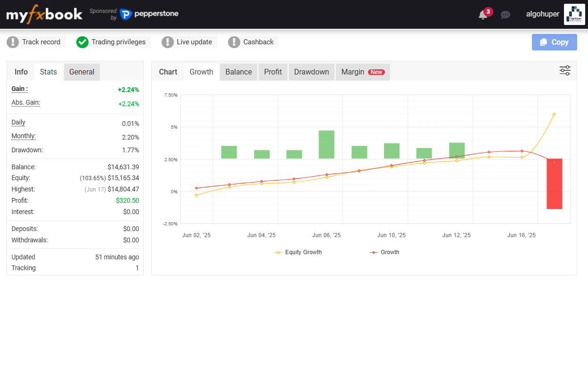
Task: Open the Balance chart tab
Action: click(239, 72)
